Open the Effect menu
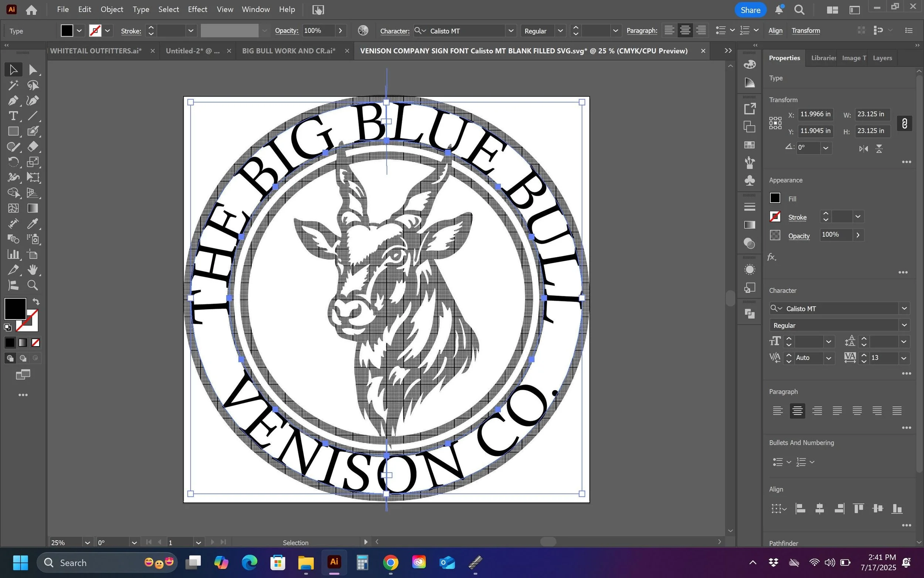Screen dimensions: 924x578 (197, 10)
